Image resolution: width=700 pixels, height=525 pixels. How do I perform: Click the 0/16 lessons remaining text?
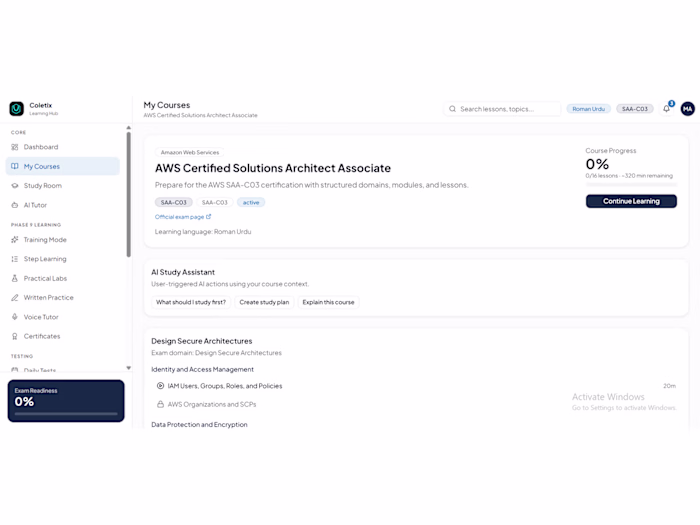[x=629, y=176]
